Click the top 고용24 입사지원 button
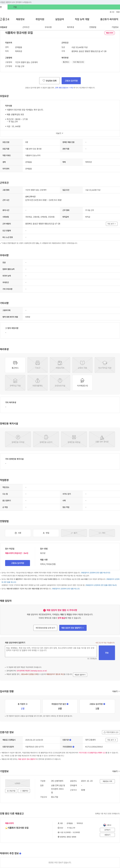Image resolution: width=120 pixels, height=868 pixels. click(71, 81)
